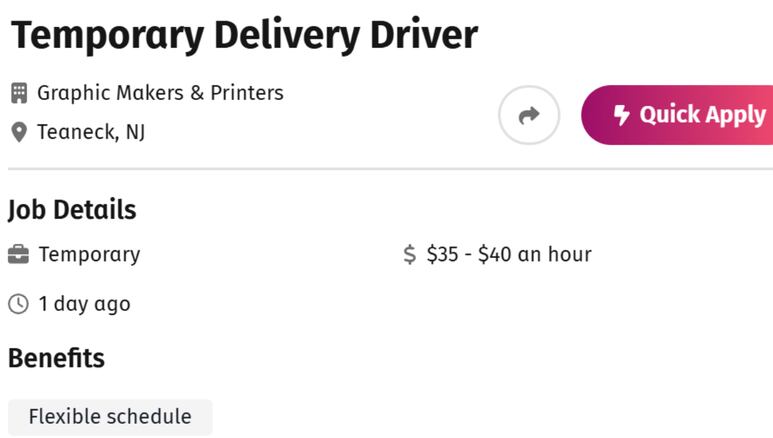Click the circular border of the share button
The height and width of the screenshot is (438, 773).
click(x=528, y=87)
